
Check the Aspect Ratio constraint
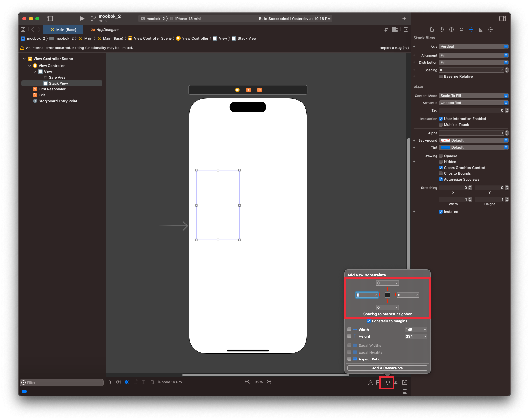point(349,359)
